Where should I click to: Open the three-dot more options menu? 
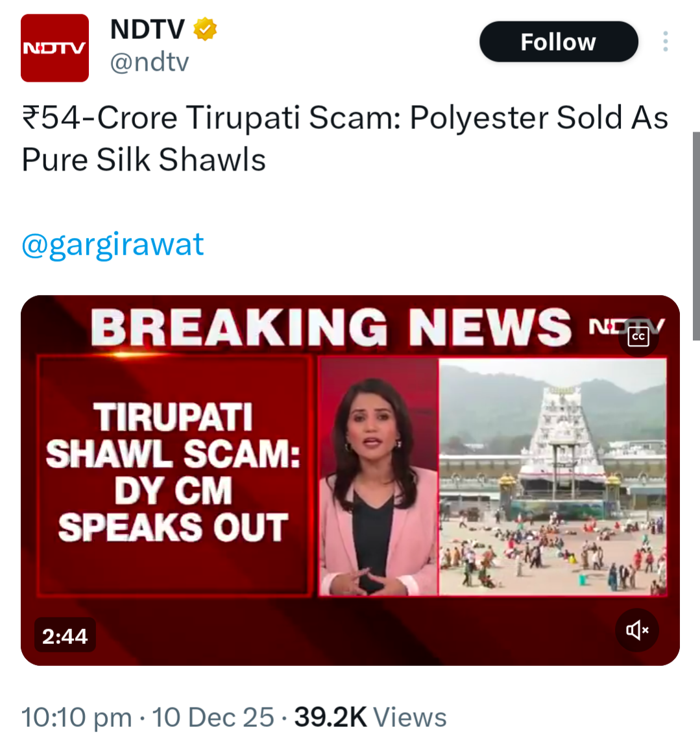coord(665,41)
